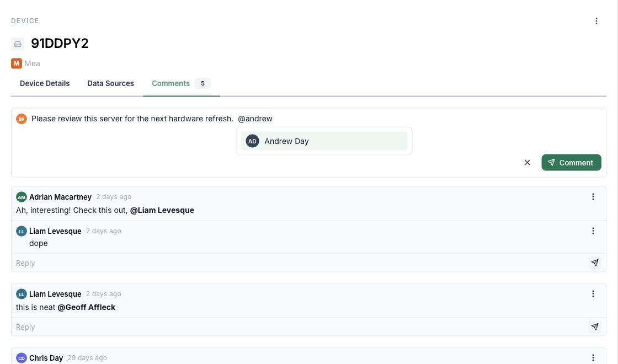Click the device title 91DDPY2
This screenshot has height=364, width=618.
[60, 44]
